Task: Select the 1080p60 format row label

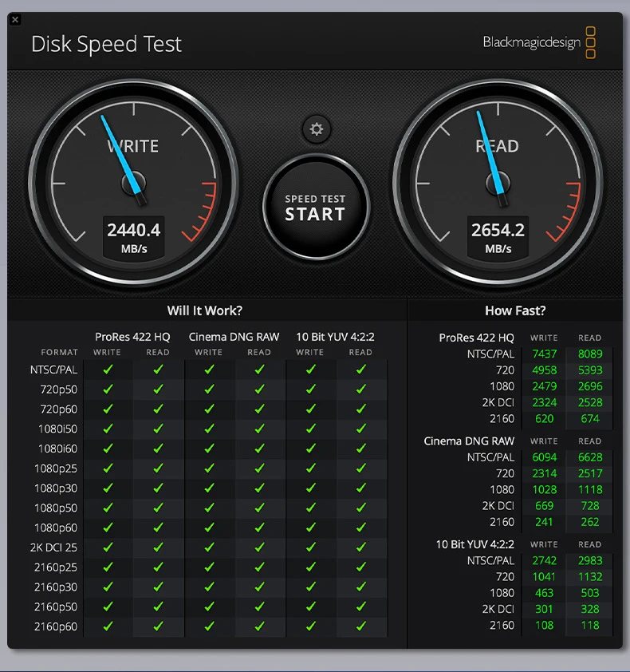Action: 56,528
